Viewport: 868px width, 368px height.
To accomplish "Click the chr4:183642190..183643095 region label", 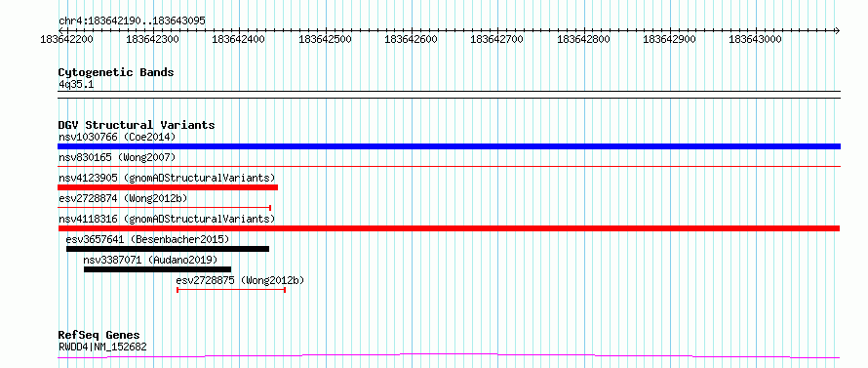I will click(x=132, y=21).
